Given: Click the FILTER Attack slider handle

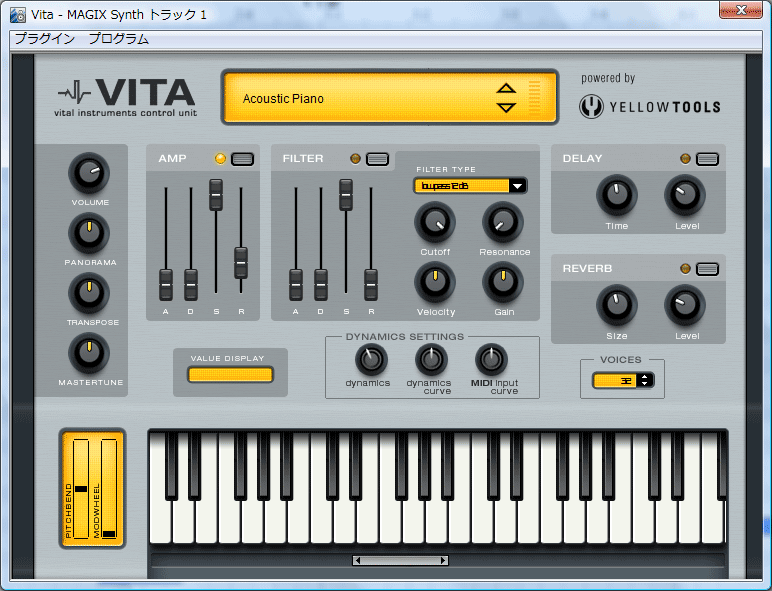Looking at the screenshot, I should [296, 285].
